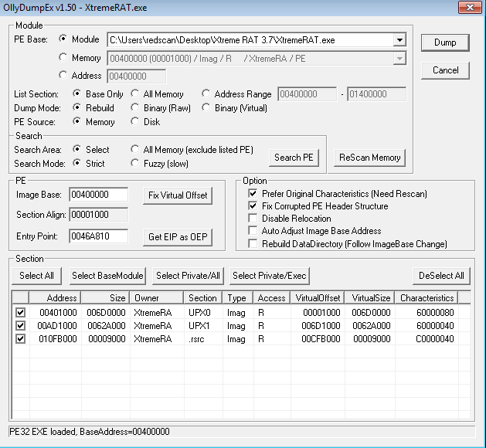Set PE Source to Memory

click(x=76, y=121)
